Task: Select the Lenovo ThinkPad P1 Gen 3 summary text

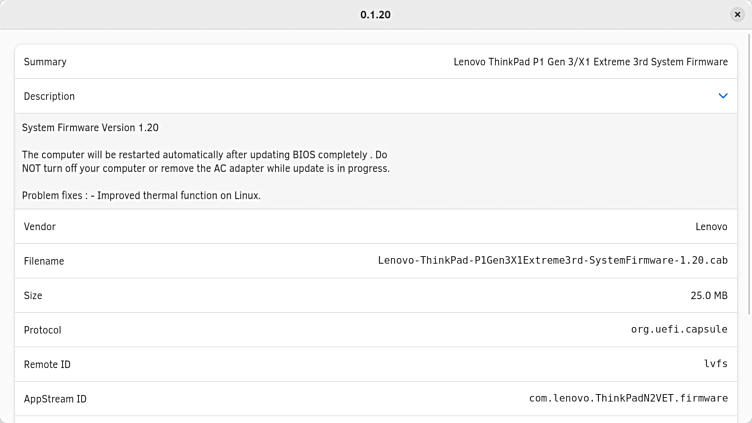Action: (590, 62)
